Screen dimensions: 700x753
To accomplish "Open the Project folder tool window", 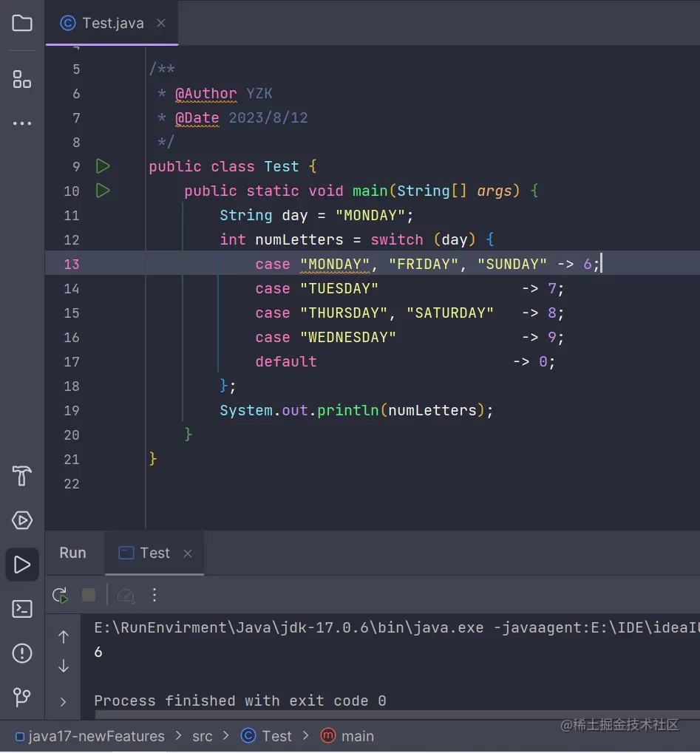I will point(22,23).
